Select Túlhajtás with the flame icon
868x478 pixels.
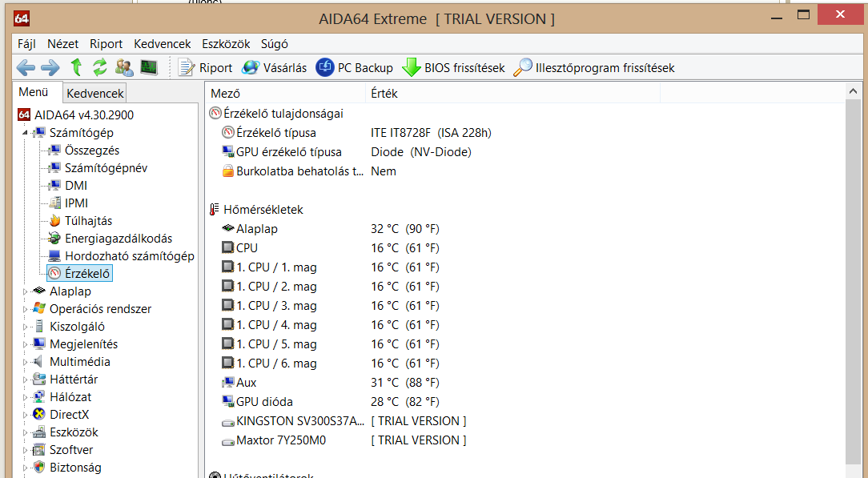click(80, 221)
